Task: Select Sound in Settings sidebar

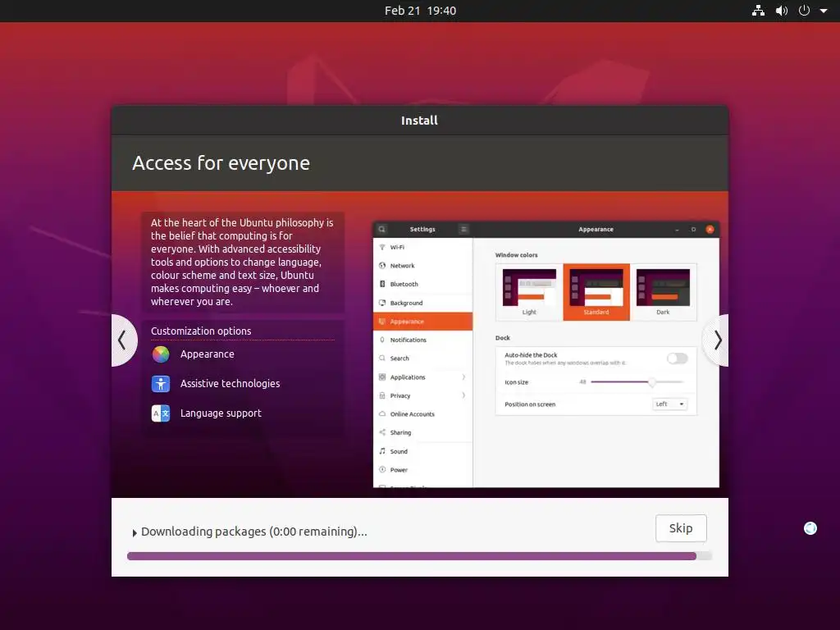Action: click(x=422, y=451)
